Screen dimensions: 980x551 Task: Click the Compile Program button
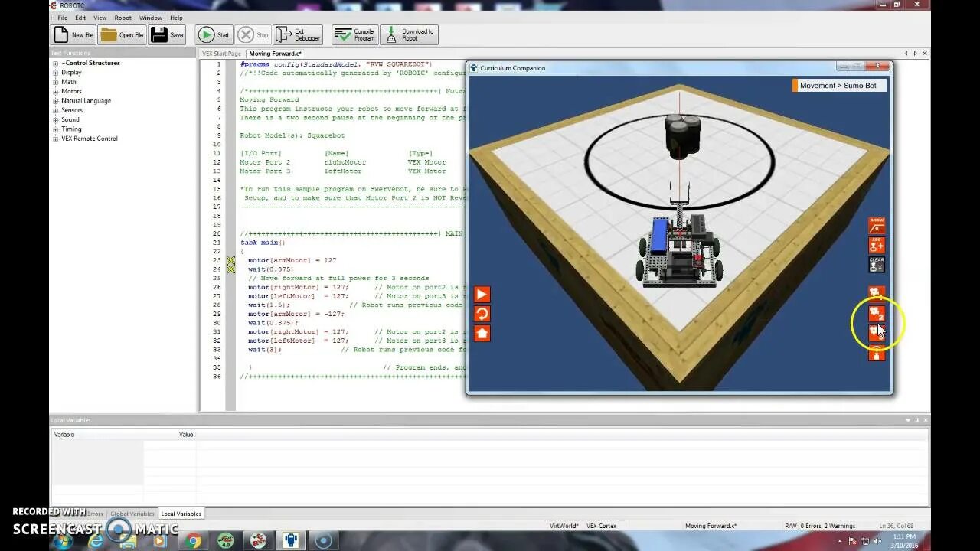pyautogui.click(x=355, y=34)
